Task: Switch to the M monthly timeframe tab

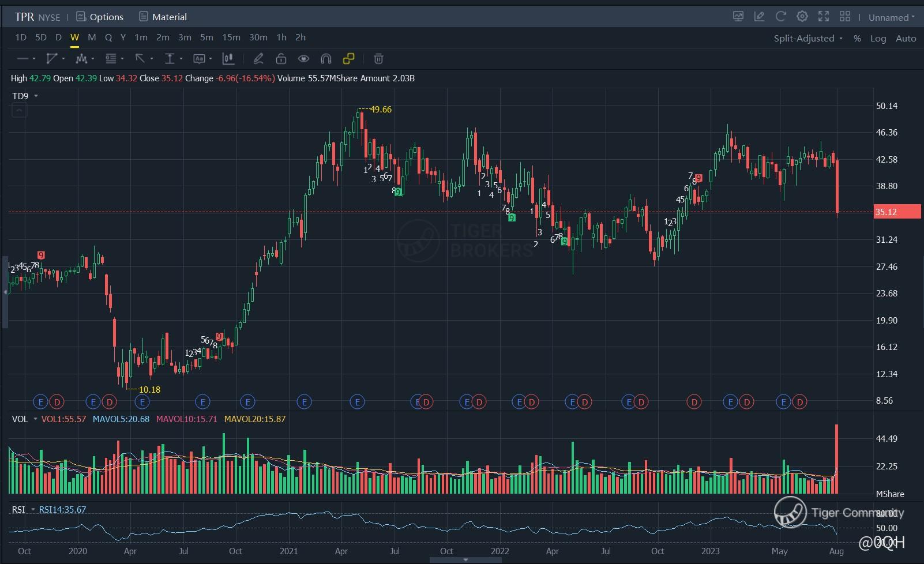Action: click(x=92, y=37)
